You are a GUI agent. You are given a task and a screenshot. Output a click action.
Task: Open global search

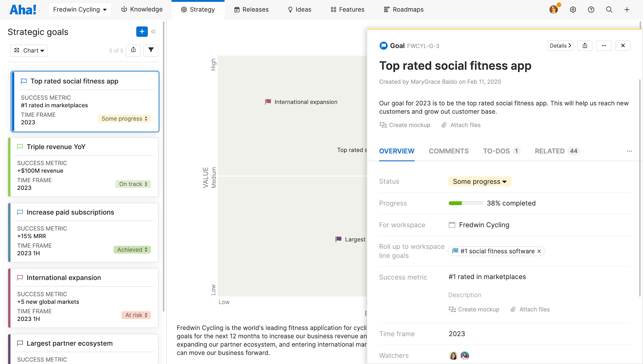pyautogui.click(x=609, y=9)
